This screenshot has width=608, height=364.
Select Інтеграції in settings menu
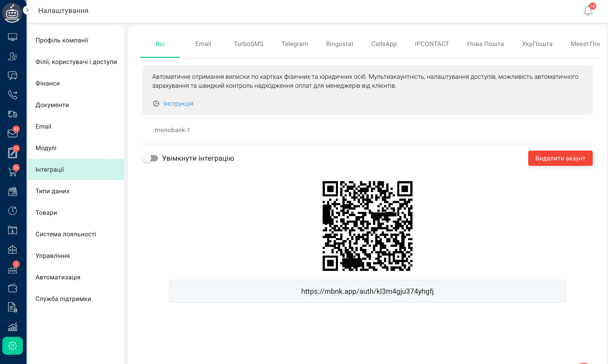tap(76, 169)
